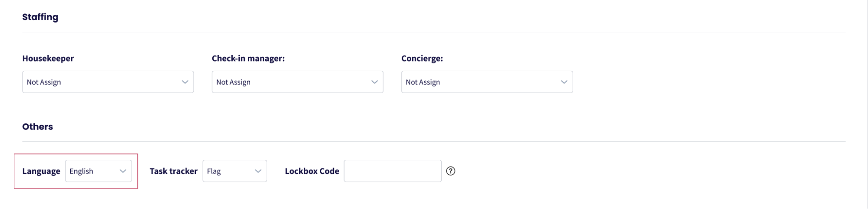Viewport: 868px width, 209px height.
Task: Click the Housekeeper field label
Action: click(48, 59)
